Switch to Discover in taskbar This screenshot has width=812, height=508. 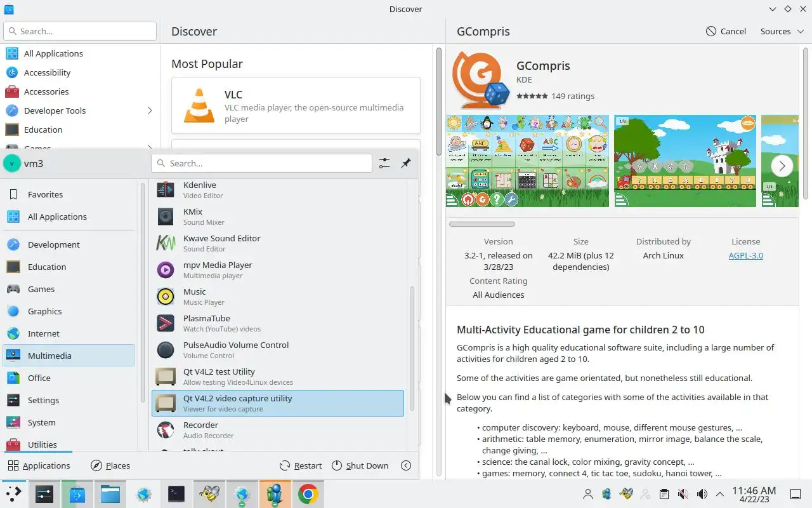tap(77, 494)
